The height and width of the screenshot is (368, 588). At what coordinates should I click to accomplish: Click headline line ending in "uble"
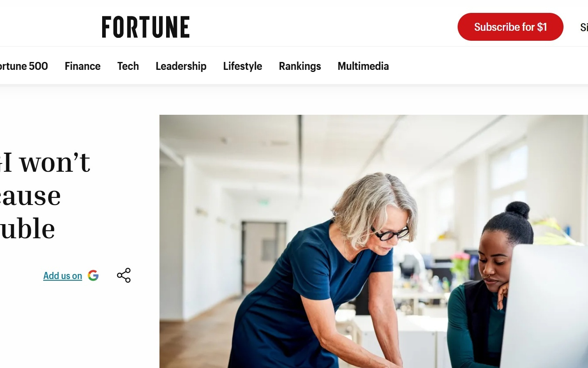[x=27, y=228]
